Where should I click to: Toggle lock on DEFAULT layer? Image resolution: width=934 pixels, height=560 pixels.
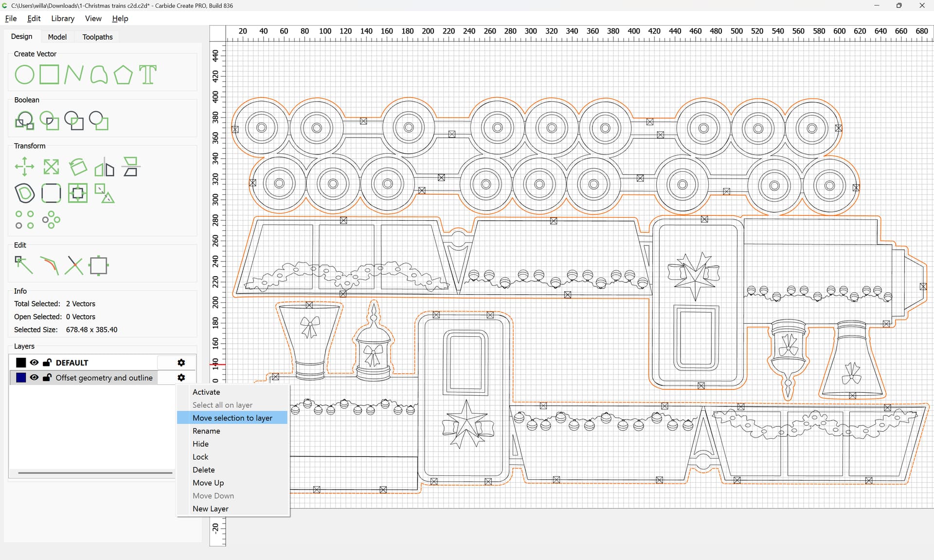click(x=47, y=363)
